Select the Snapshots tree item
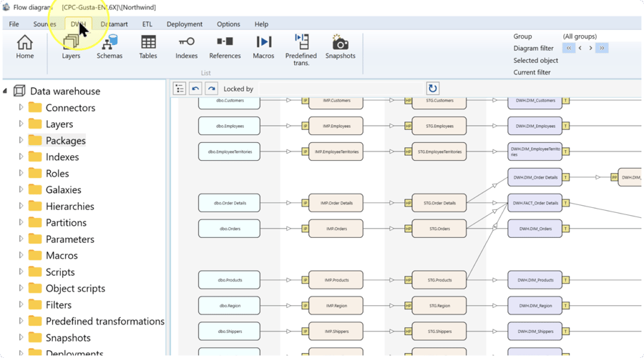Screen dimensions: 644x358 [x=68, y=337]
